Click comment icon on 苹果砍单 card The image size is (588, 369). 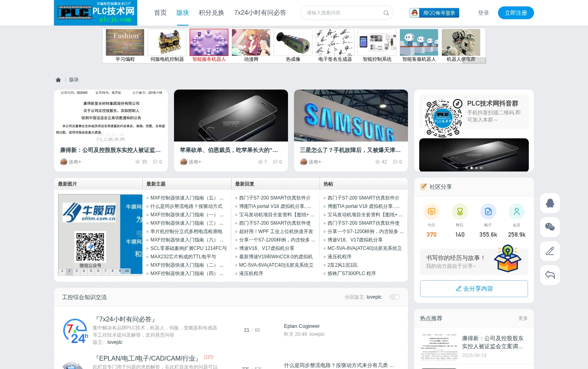[x=275, y=162]
